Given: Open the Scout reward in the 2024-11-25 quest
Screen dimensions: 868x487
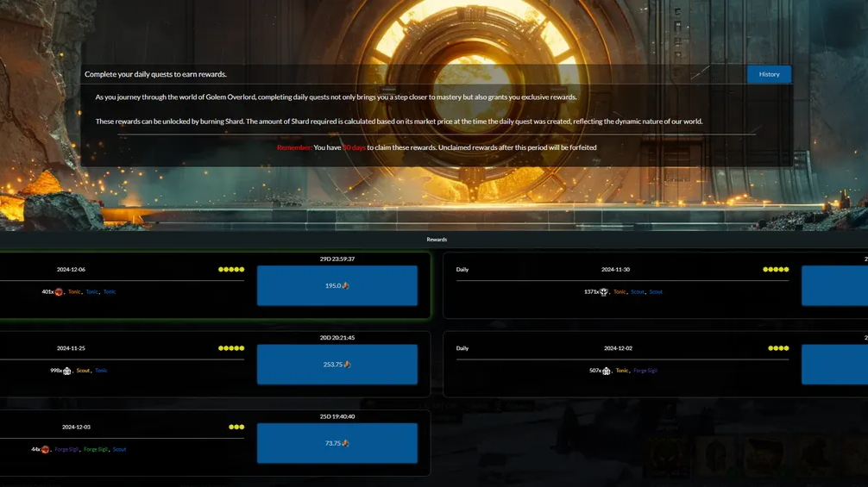Looking at the screenshot, I should 83,371.
